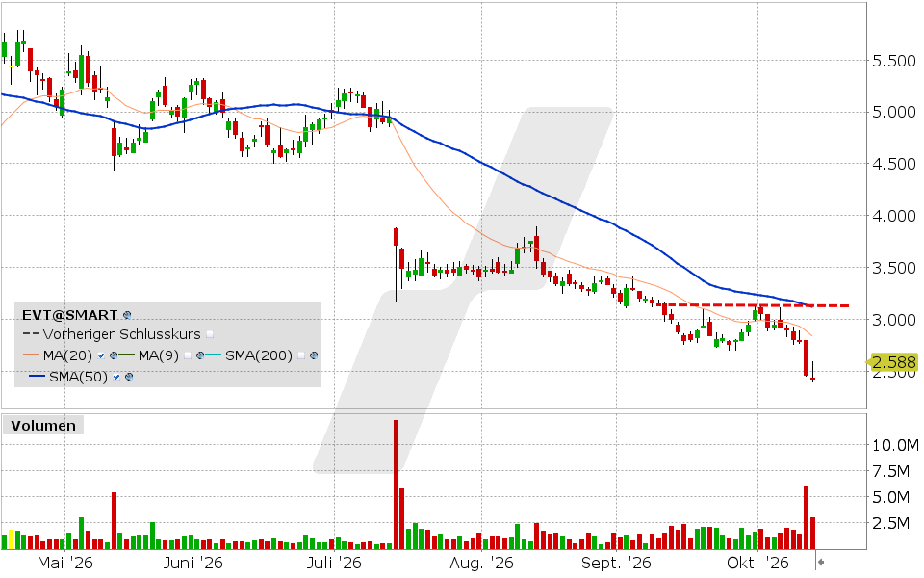Open SMA(200) indicator settings icon
This screenshot has width=924, height=578.
tap(314, 355)
